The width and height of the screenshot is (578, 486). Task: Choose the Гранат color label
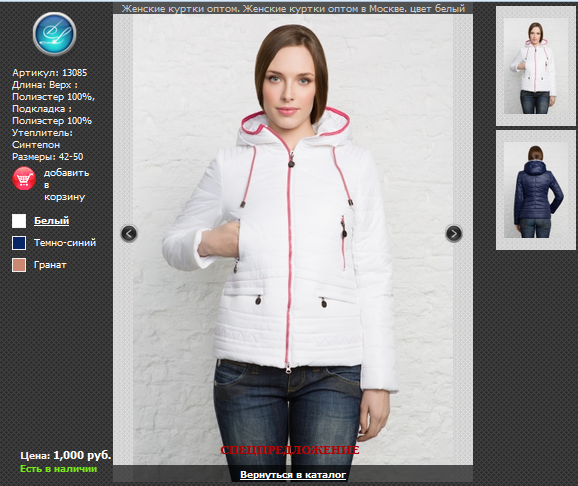click(x=50, y=265)
